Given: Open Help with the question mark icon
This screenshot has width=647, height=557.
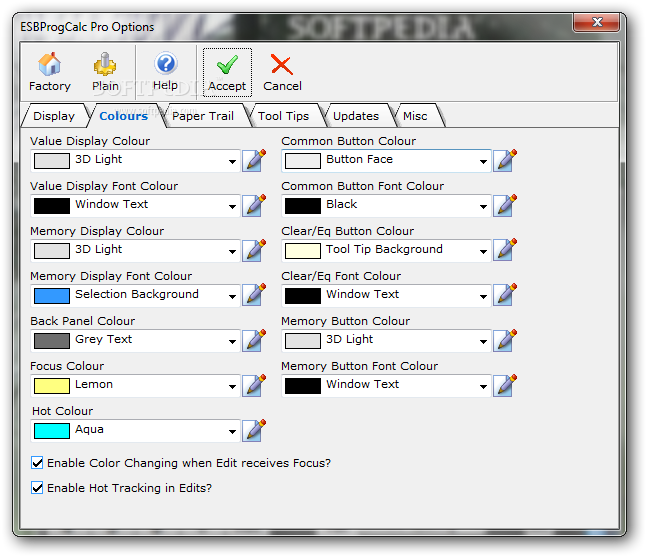Looking at the screenshot, I should [165, 64].
